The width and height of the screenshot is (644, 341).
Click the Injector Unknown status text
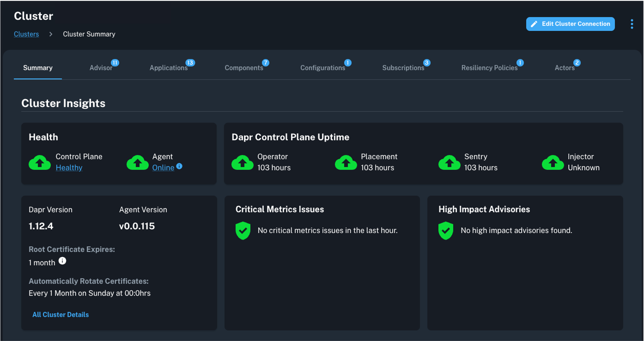(x=583, y=167)
